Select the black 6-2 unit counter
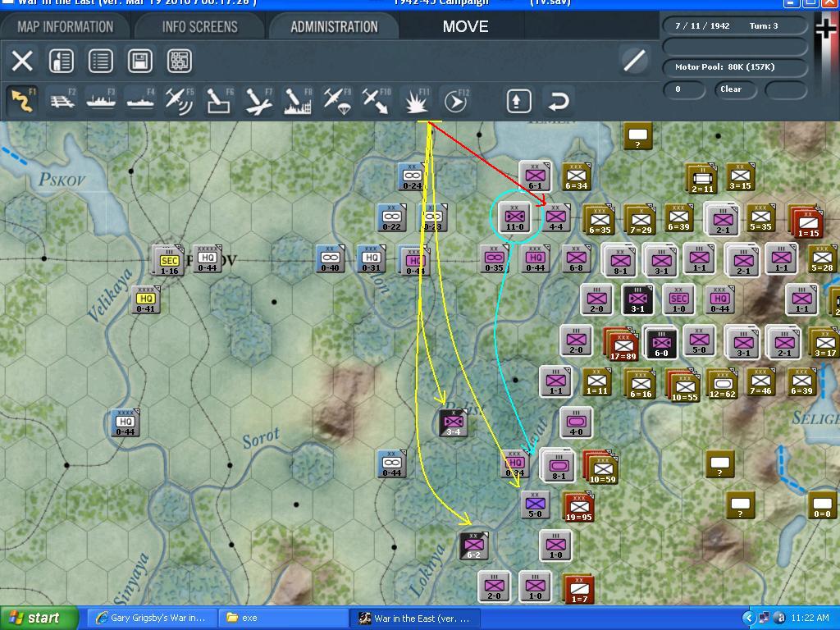The image size is (840, 630). click(x=473, y=546)
